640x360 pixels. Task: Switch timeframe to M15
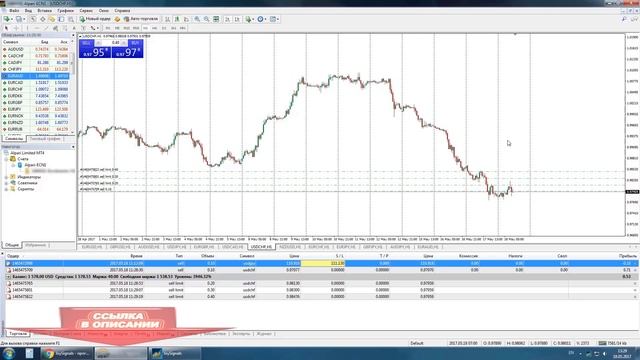(127, 28)
